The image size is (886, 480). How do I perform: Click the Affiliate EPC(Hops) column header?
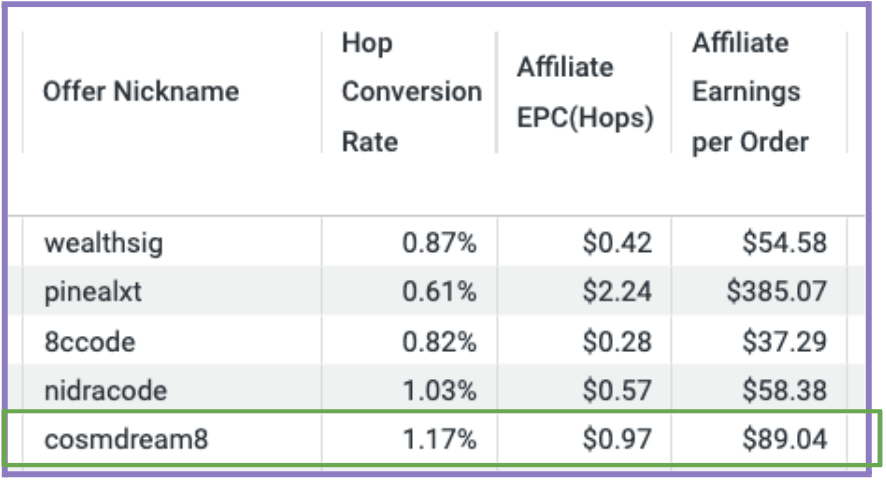coord(585,92)
